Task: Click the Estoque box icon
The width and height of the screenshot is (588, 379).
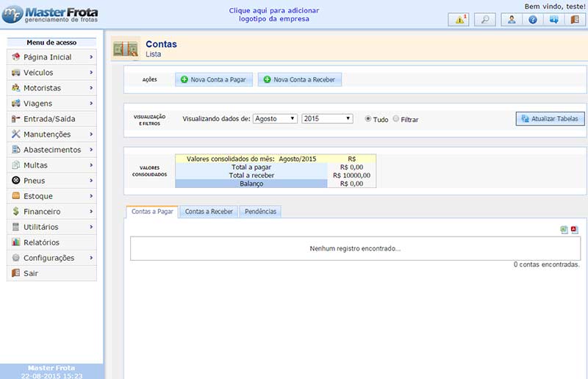Action: pyautogui.click(x=15, y=195)
